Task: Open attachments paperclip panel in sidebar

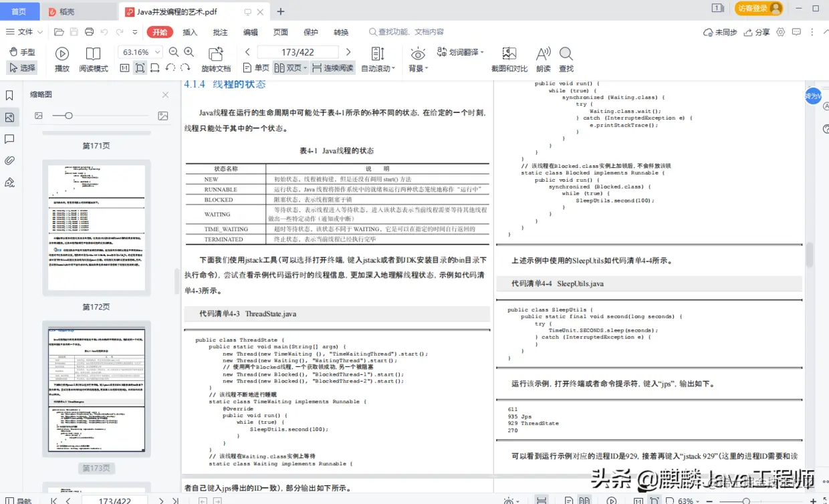Action: [x=9, y=160]
